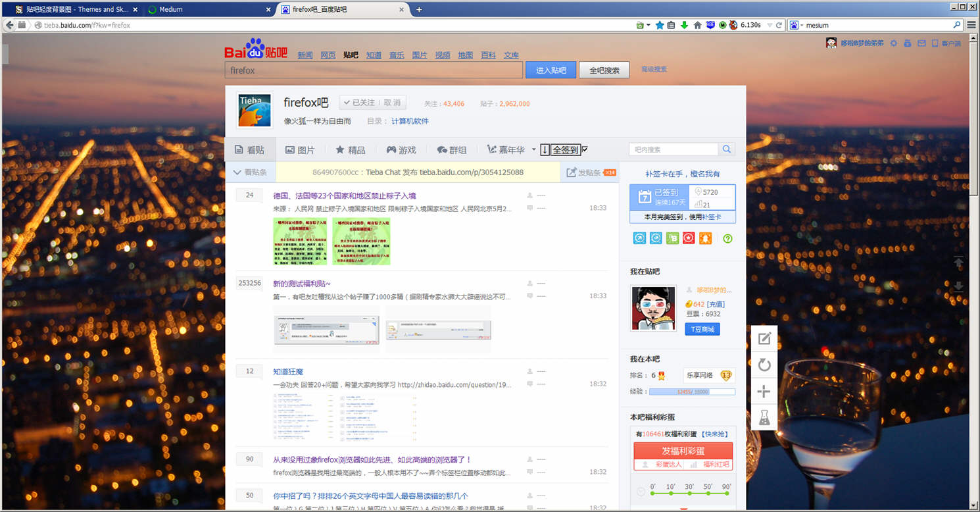The height and width of the screenshot is (512, 980).
Task: Switch to the 图片 forum tab
Action: [x=300, y=149]
